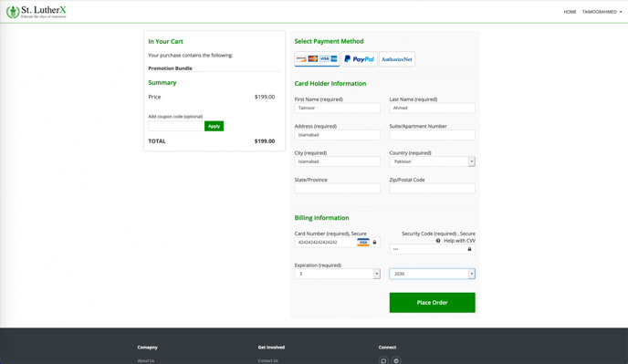This screenshot has height=364, width=628.
Task: Click the Card Number field
Action: coord(337,243)
